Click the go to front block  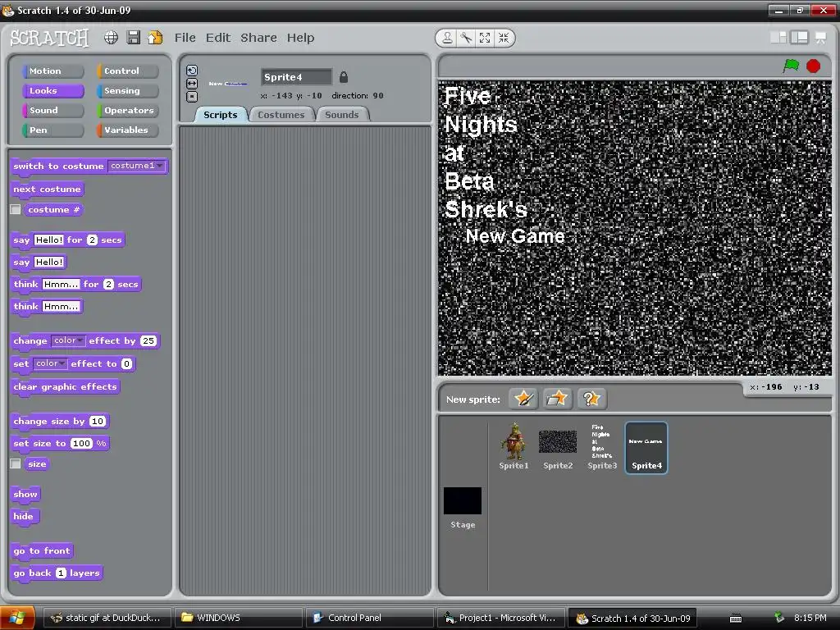(x=42, y=550)
